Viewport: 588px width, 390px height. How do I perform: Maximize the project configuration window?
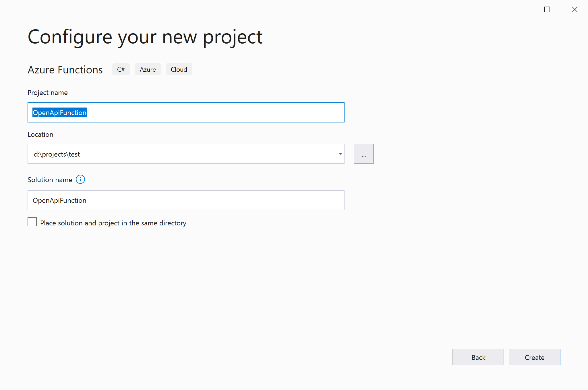coord(547,10)
